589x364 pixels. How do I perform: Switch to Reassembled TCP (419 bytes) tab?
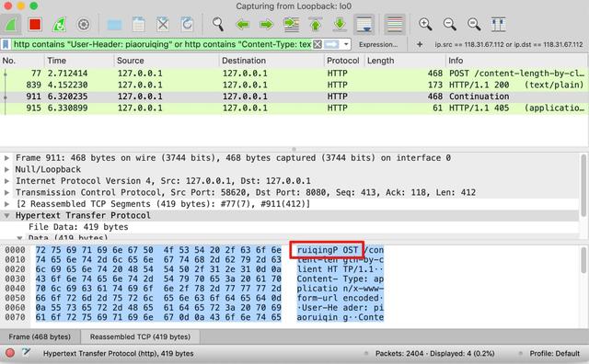(140, 337)
